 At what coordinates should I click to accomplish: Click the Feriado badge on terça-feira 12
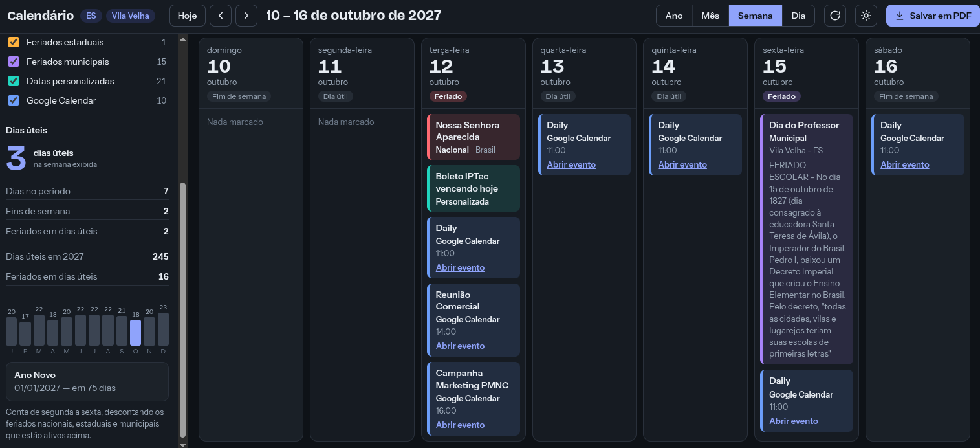click(x=448, y=96)
